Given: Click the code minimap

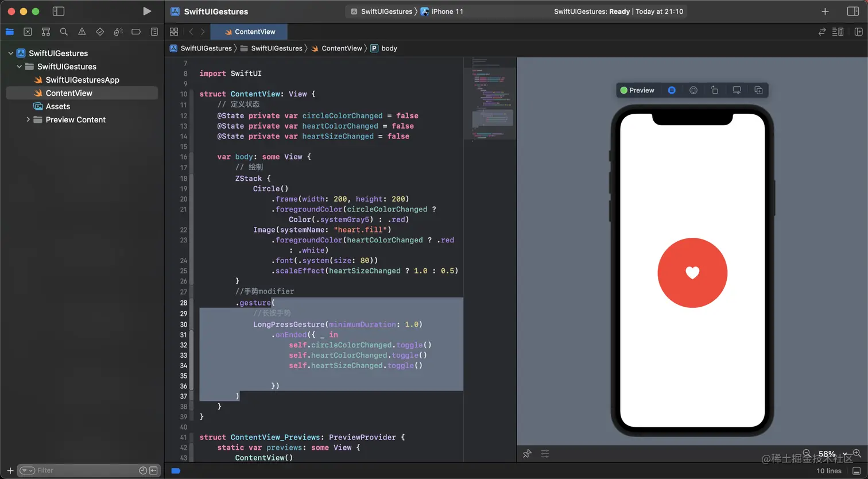Looking at the screenshot, I should pyautogui.click(x=490, y=99).
